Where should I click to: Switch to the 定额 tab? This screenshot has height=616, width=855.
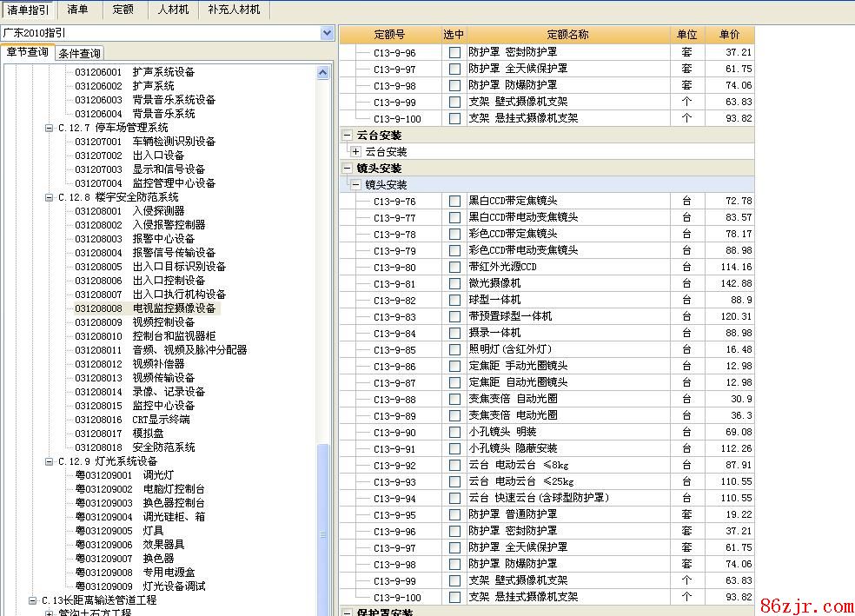coord(123,10)
